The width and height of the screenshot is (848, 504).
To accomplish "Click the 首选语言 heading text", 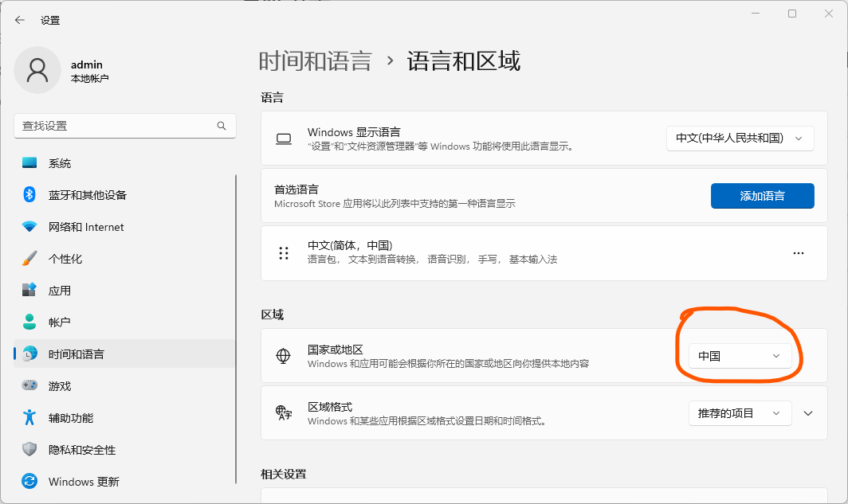I will [296, 189].
